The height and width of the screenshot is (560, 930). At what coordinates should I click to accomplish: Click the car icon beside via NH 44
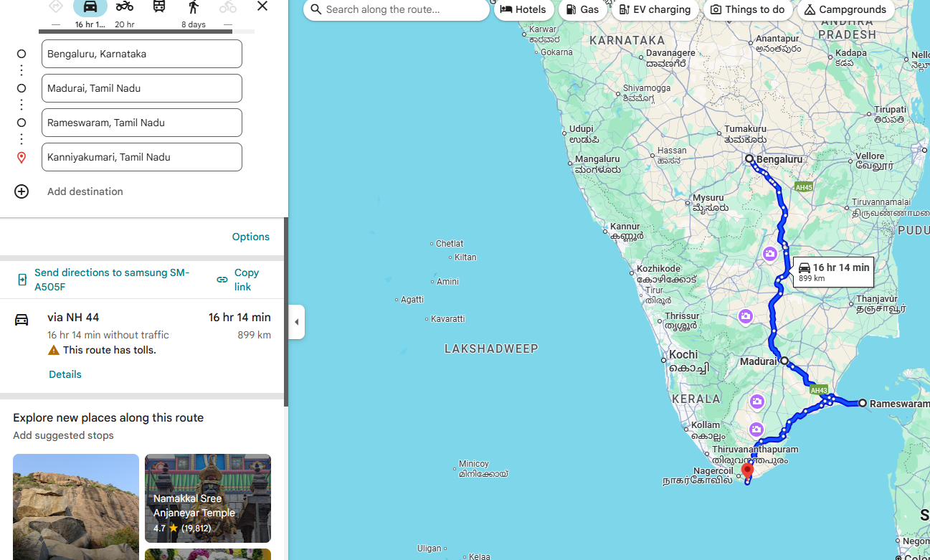22,319
